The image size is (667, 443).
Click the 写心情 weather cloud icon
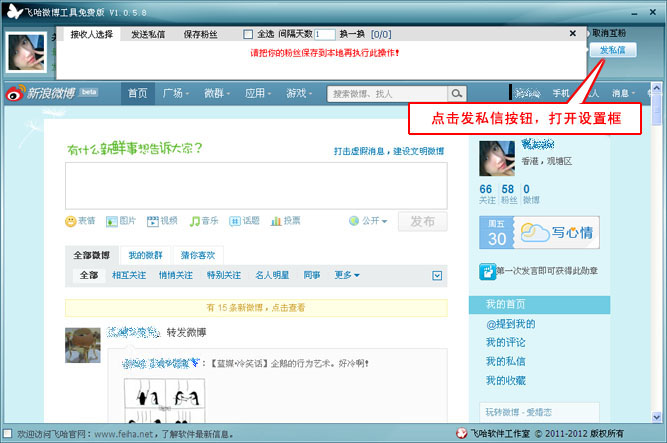535,232
